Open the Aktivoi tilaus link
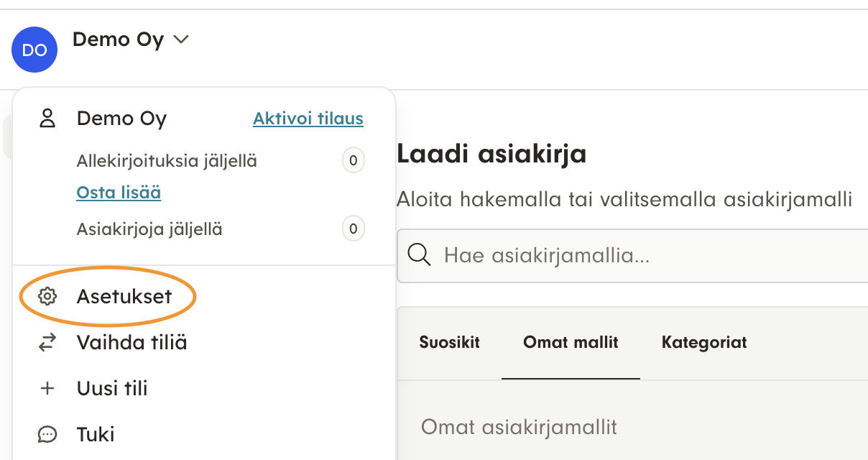This screenshot has width=868, height=460. (308, 119)
